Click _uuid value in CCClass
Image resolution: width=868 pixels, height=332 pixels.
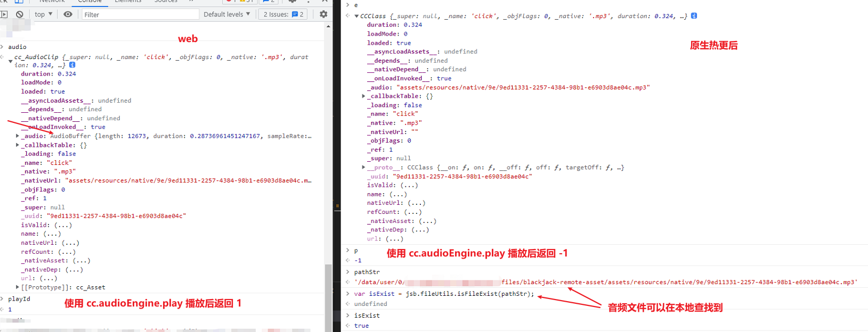tap(462, 177)
